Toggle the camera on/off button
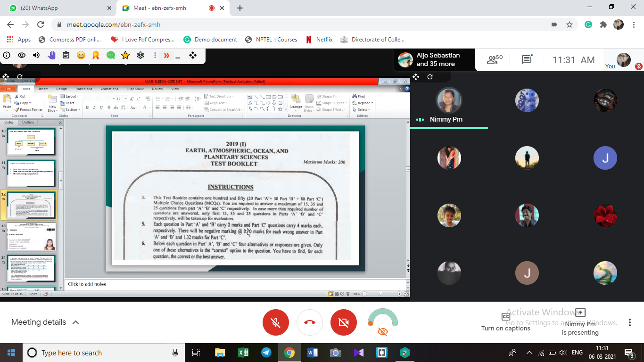Image resolution: width=644 pixels, height=362 pixels. pos(344,322)
